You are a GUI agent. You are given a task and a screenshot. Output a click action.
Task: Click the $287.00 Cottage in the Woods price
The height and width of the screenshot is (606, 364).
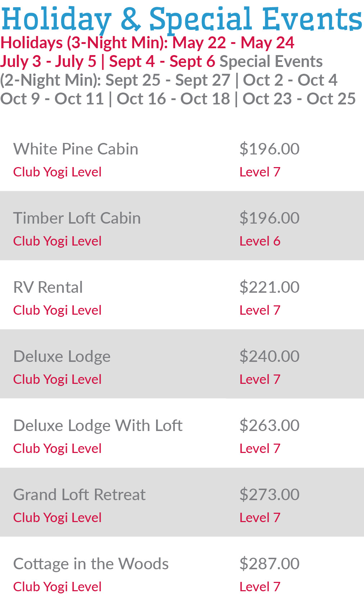tap(269, 564)
